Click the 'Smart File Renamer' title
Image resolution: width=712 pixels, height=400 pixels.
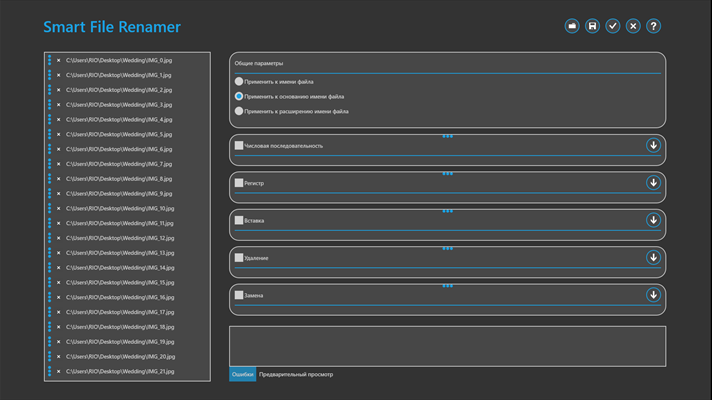(112, 27)
